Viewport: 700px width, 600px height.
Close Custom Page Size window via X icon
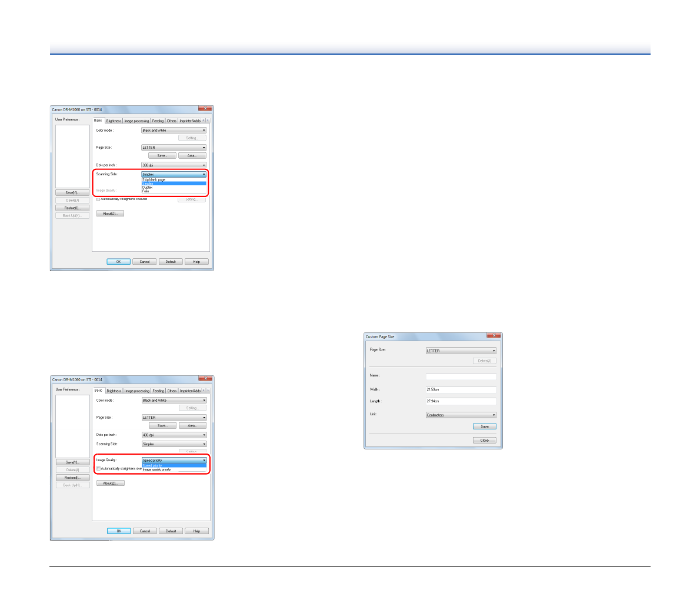(x=493, y=336)
